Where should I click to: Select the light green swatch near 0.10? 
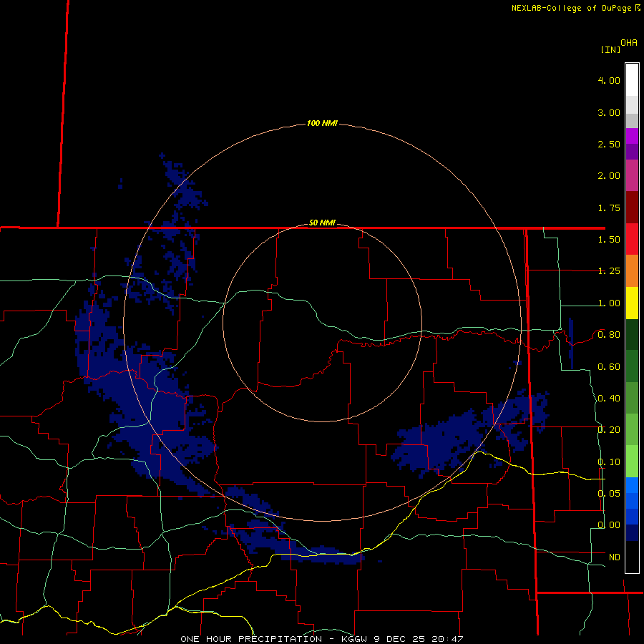pos(632,462)
